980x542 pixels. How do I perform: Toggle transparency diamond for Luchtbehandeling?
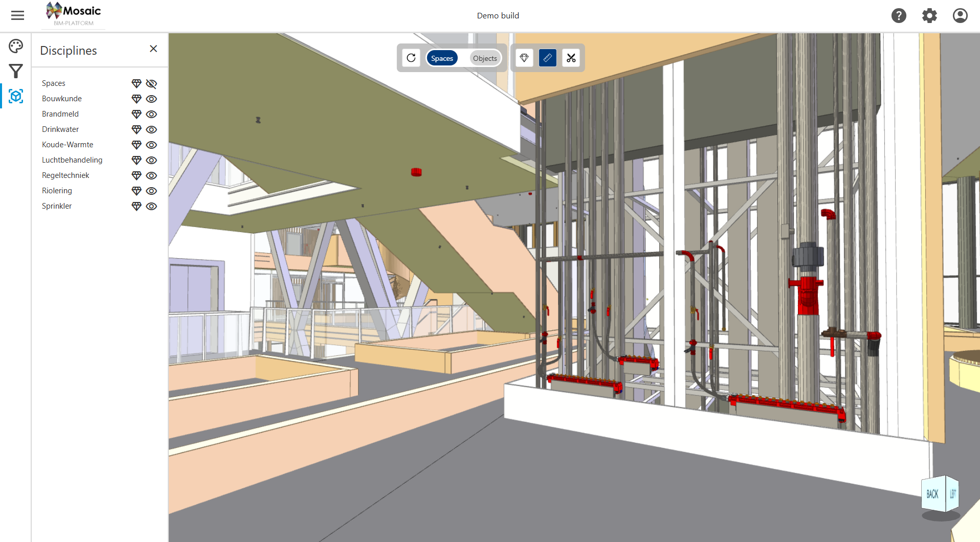click(x=137, y=160)
